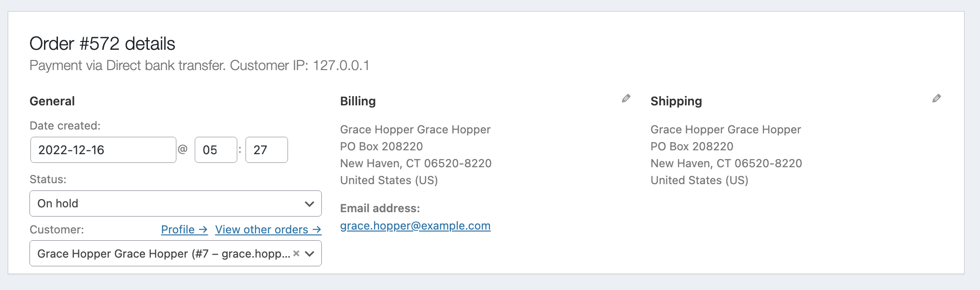Open View other orders link
This screenshot has width=980, height=290.
(268, 230)
